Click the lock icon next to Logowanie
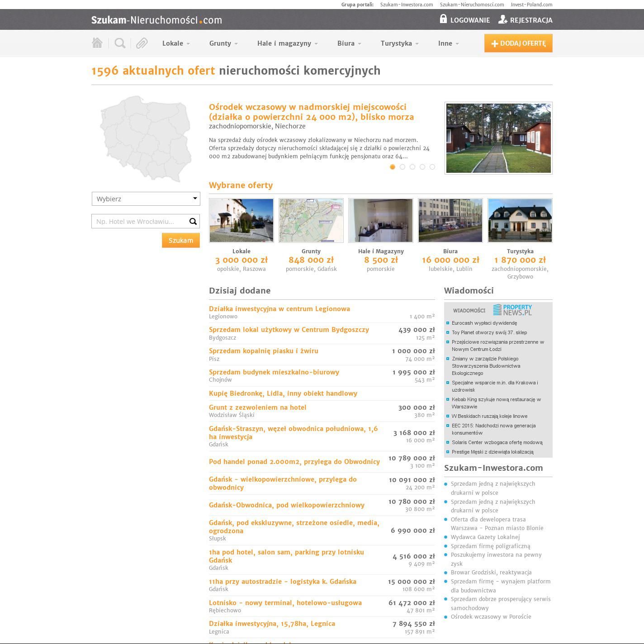 tap(443, 19)
